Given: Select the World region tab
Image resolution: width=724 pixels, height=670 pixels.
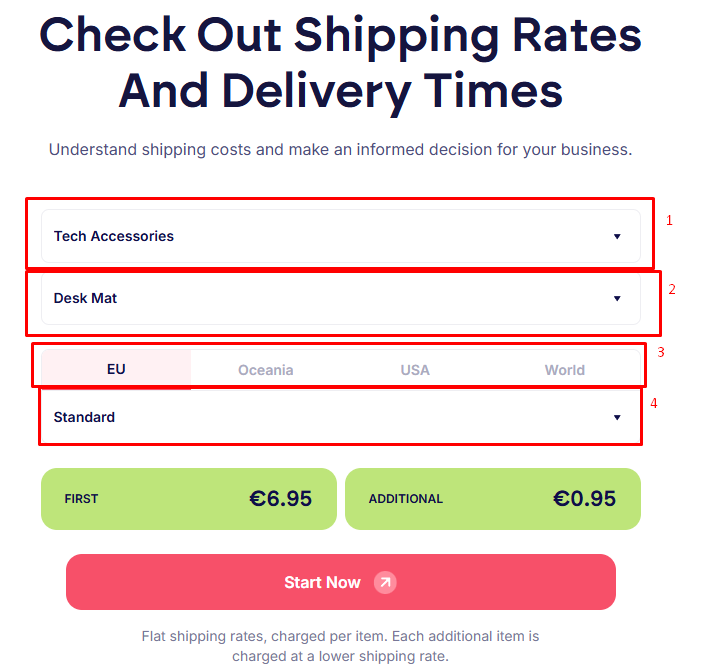Looking at the screenshot, I should point(564,370).
